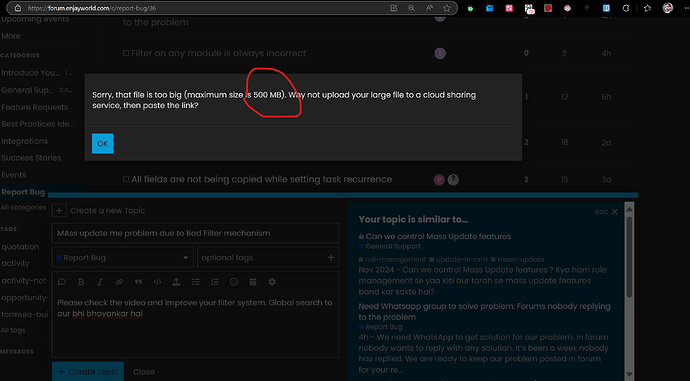Insert a hyperlink using the link icon
Screen dimensions: 690x381
[x=119, y=282]
